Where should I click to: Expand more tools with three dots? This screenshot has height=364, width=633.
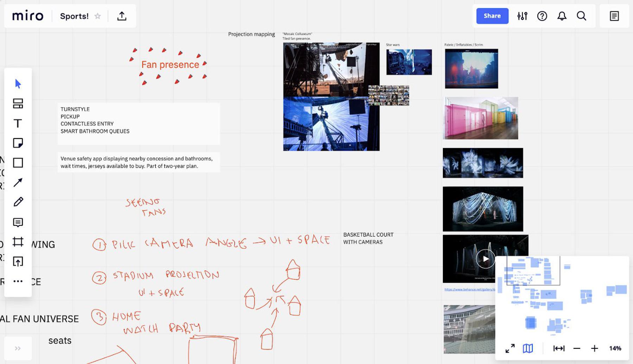[18, 281]
